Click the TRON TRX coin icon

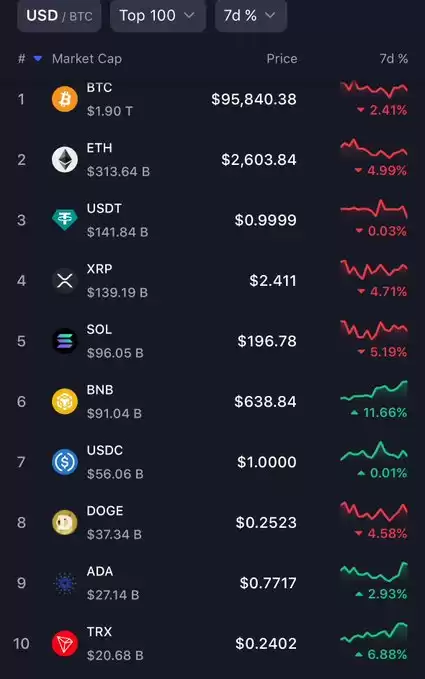[65, 643]
